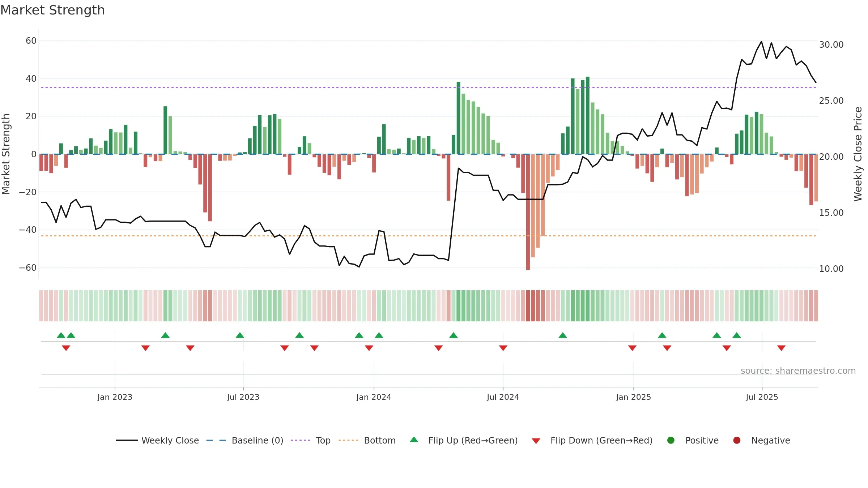Click the purple dotted Top legend swatch

(301, 440)
